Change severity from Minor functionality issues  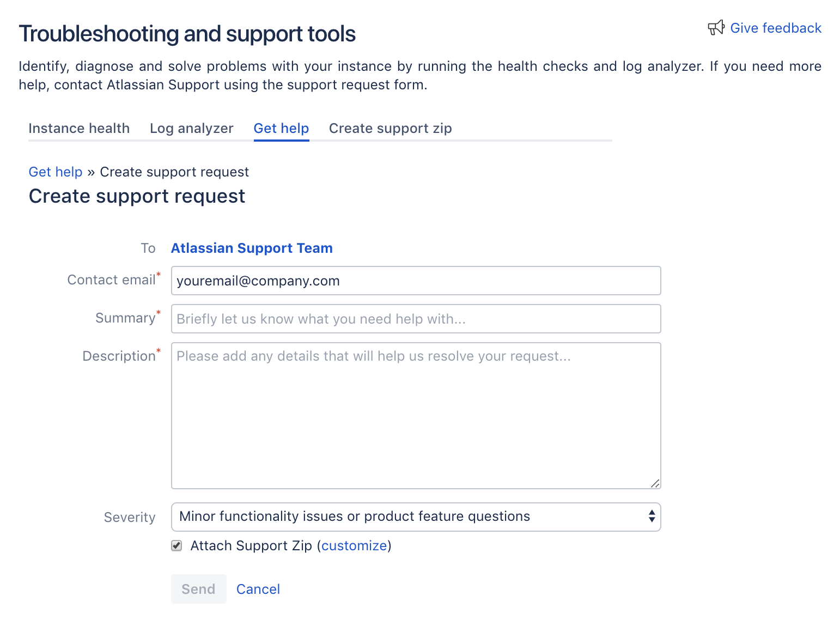tap(416, 516)
